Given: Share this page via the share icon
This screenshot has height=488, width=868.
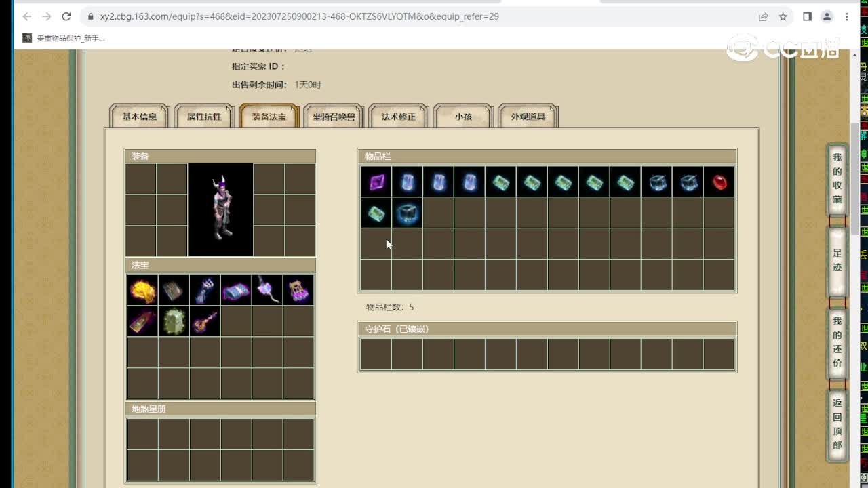Looking at the screenshot, I should [x=764, y=16].
